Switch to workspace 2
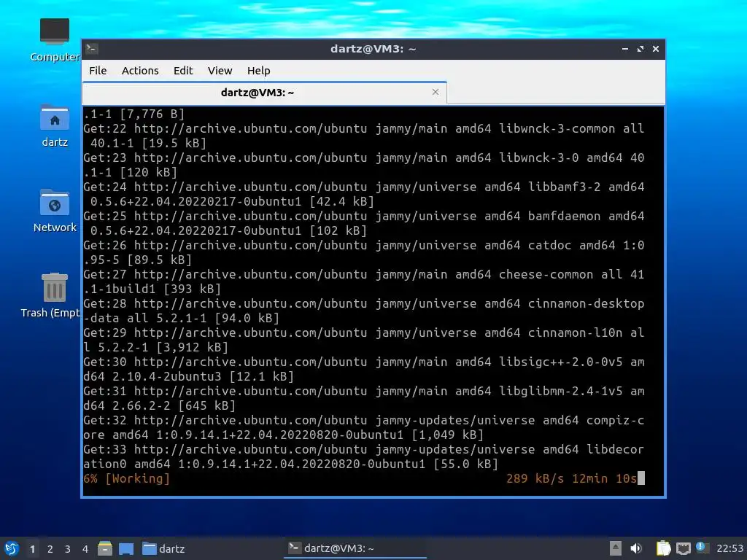 click(x=50, y=549)
